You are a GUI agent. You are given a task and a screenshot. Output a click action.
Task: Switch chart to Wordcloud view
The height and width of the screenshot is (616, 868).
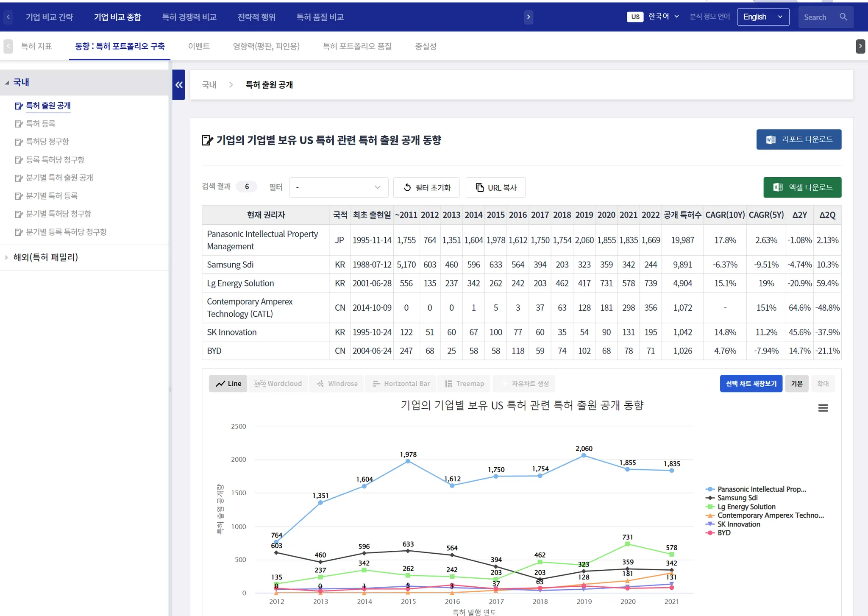click(278, 384)
